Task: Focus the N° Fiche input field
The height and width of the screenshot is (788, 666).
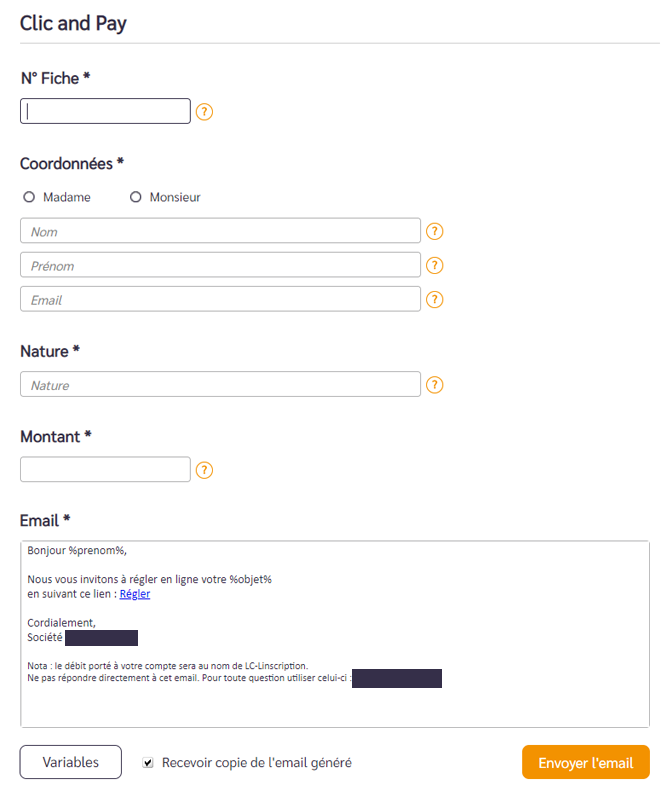Action: [106, 111]
